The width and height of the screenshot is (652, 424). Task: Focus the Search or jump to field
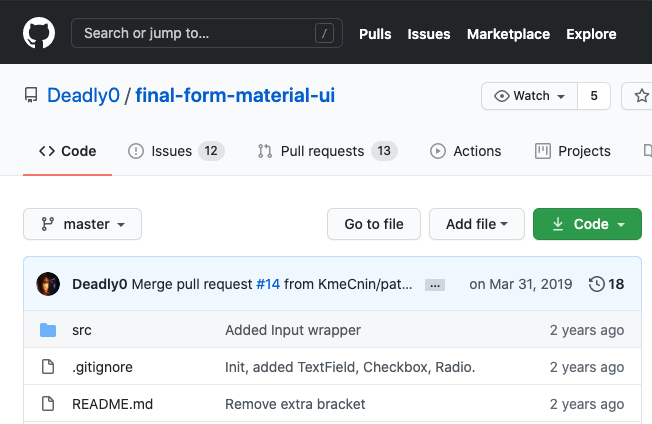point(207,33)
